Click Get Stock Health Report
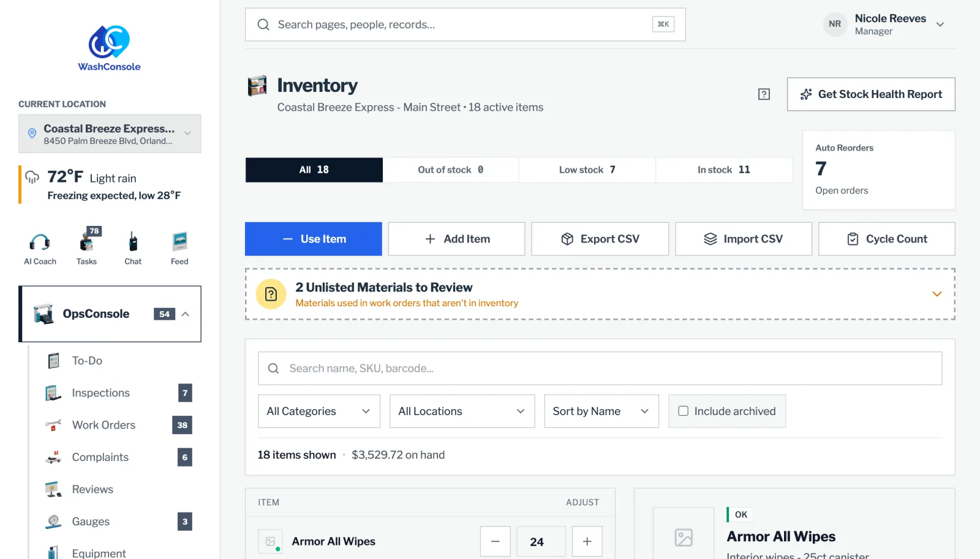980x559 pixels. (x=871, y=94)
